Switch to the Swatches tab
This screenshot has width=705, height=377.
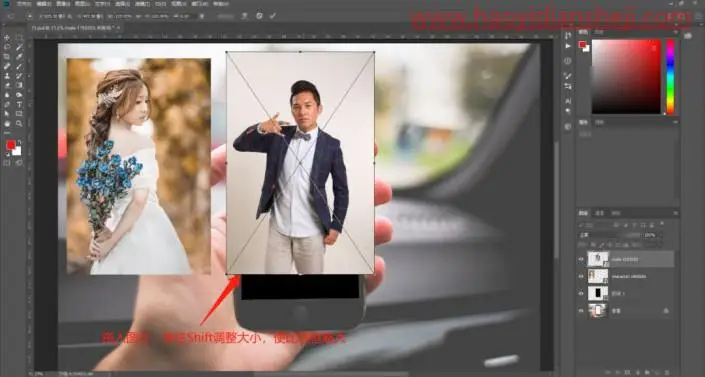point(599,32)
